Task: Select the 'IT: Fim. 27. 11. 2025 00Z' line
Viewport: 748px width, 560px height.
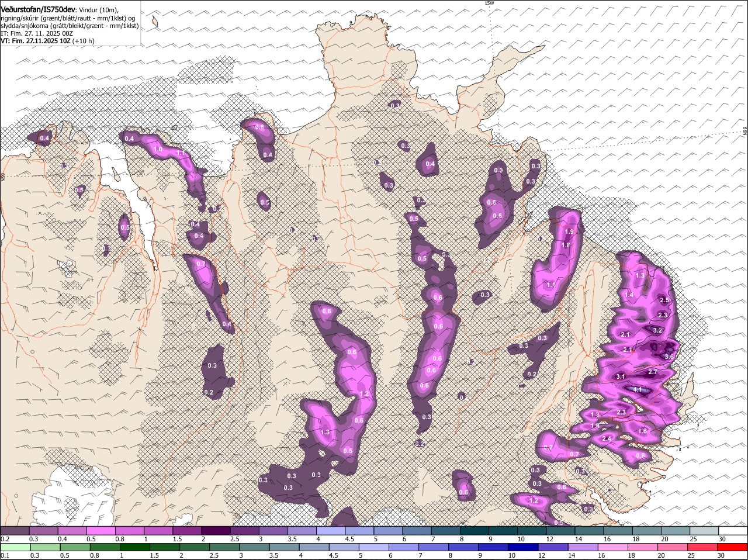Action: (x=37, y=33)
